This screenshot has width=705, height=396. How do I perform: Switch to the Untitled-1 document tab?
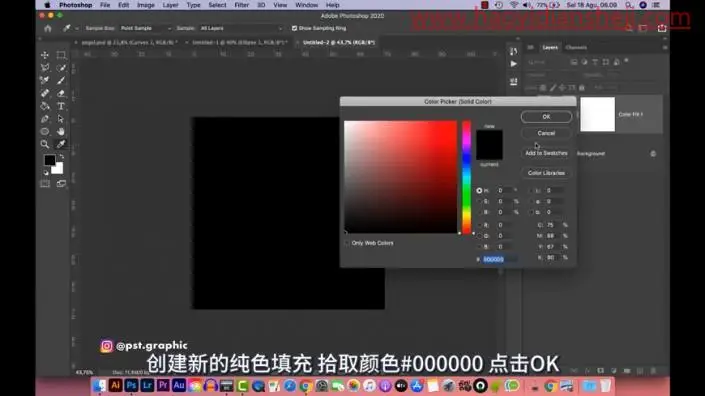click(240, 42)
